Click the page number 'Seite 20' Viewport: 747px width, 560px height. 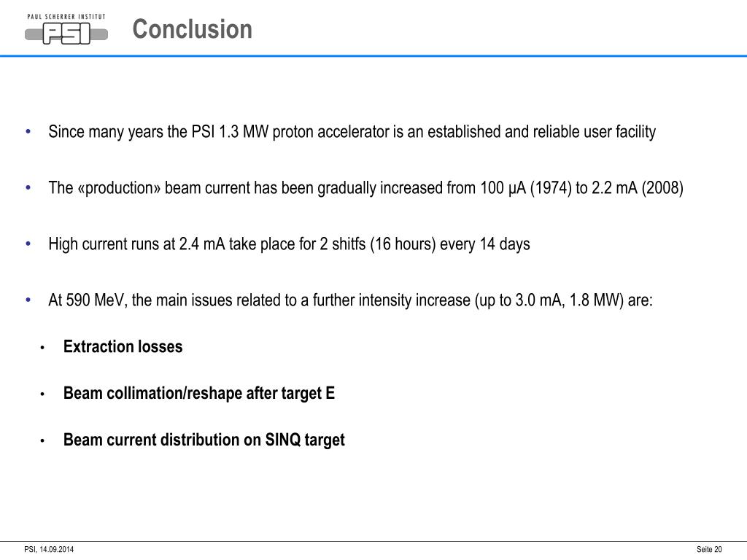tap(709, 550)
